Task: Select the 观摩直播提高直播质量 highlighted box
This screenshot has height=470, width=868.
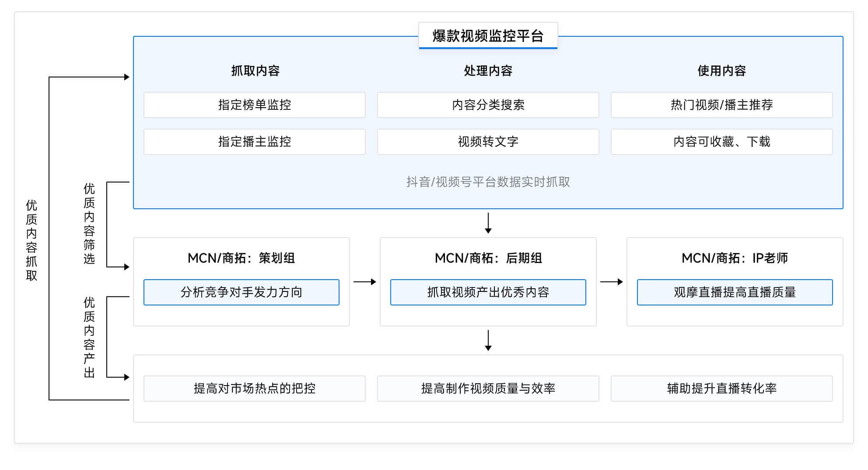Action: (x=735, y=292)
